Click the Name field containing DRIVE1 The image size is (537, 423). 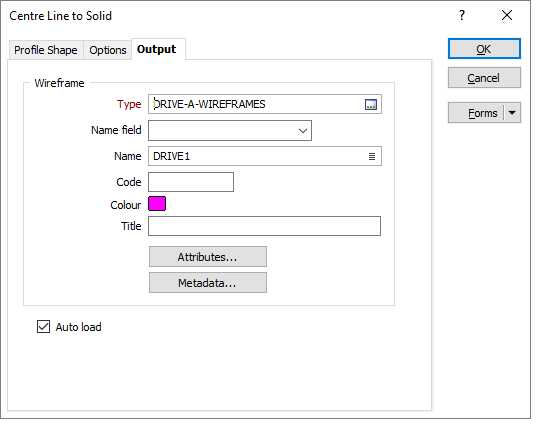[x=257, y=156]
